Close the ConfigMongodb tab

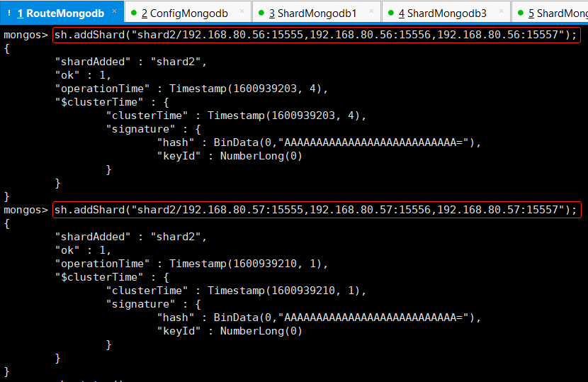point(242,11)
